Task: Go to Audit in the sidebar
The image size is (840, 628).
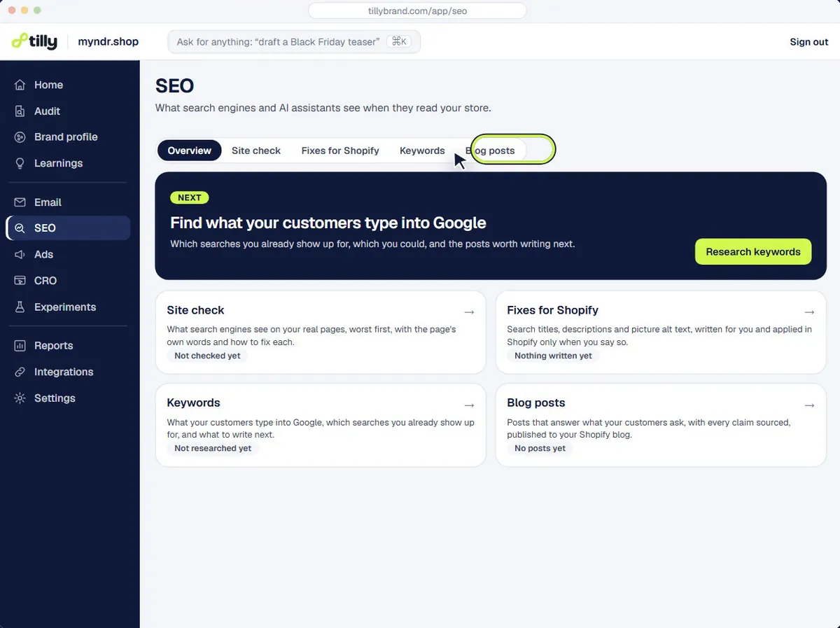Action: pos(68,111)
